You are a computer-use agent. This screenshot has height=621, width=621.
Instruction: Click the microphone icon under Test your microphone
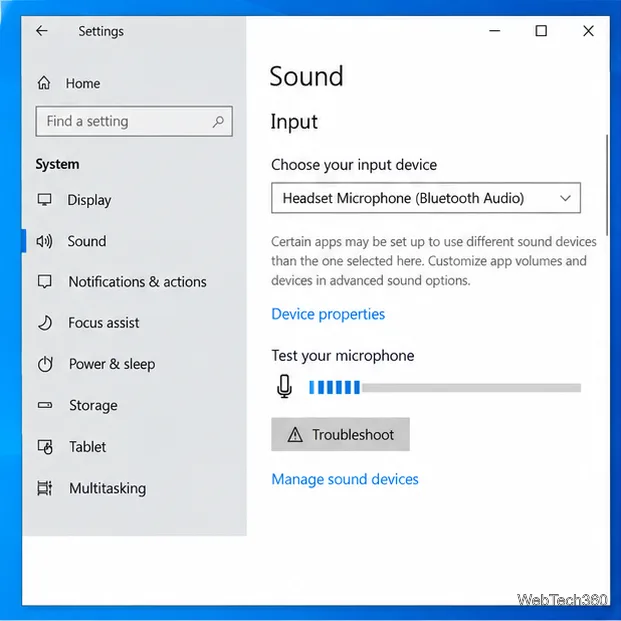[x=284, y=386]
